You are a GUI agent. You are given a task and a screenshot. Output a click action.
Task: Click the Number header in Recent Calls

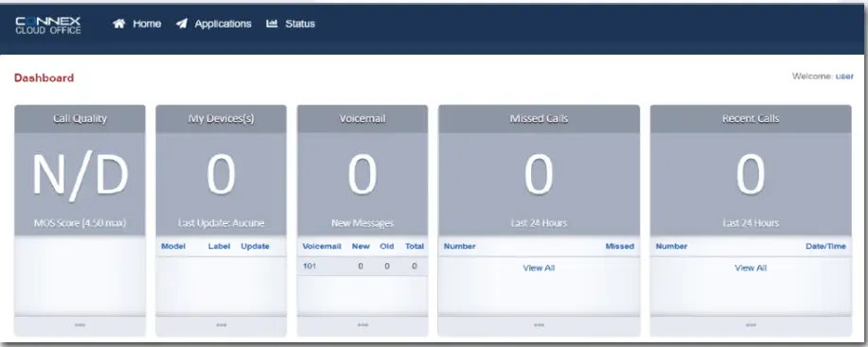coord(671,247)
